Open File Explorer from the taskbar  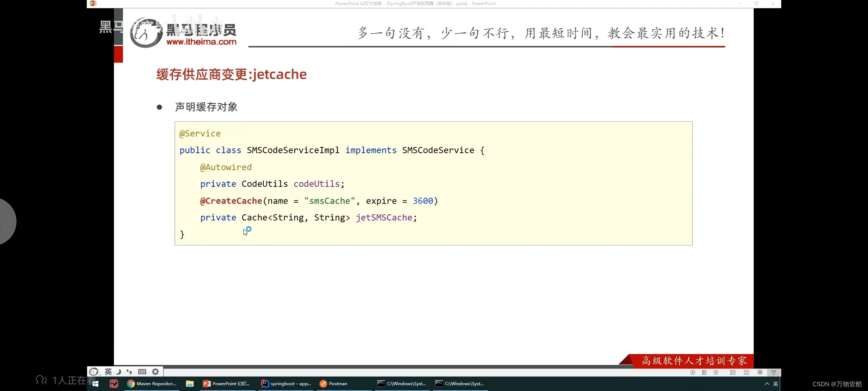pyautogui.click(x=190, y=384)
